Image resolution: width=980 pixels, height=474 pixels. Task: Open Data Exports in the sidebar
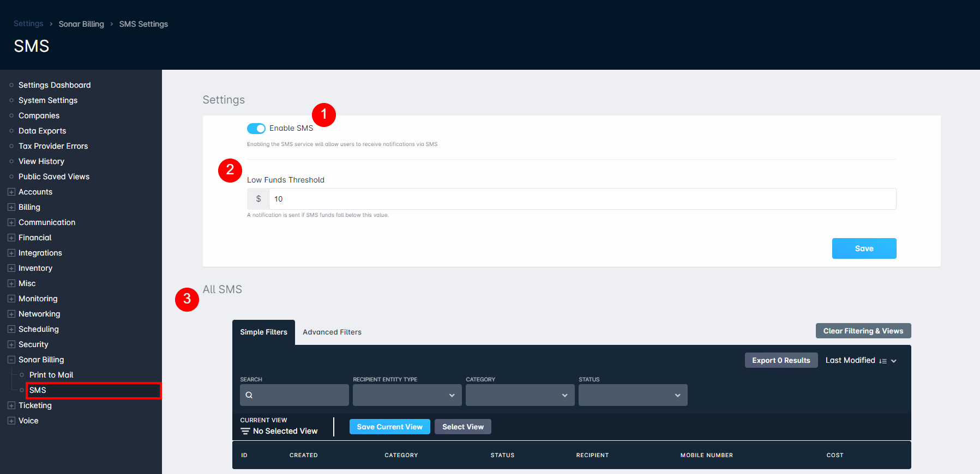point(42,131)
